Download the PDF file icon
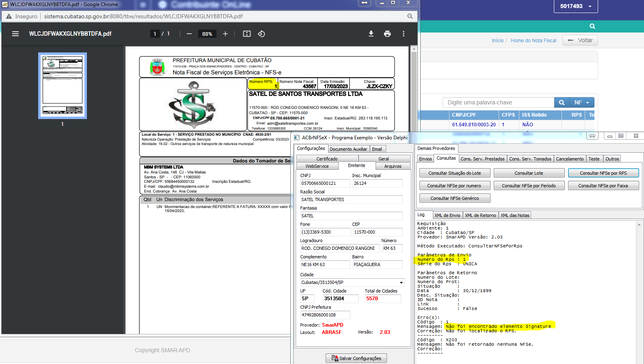This screenshot has width=644, height=364. point(371,34)
